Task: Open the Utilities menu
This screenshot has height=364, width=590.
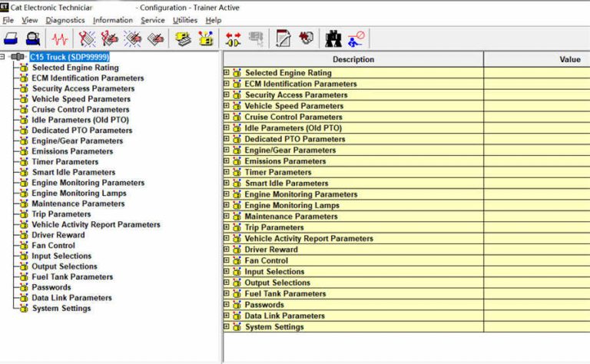Action: [x=184, y=20]
